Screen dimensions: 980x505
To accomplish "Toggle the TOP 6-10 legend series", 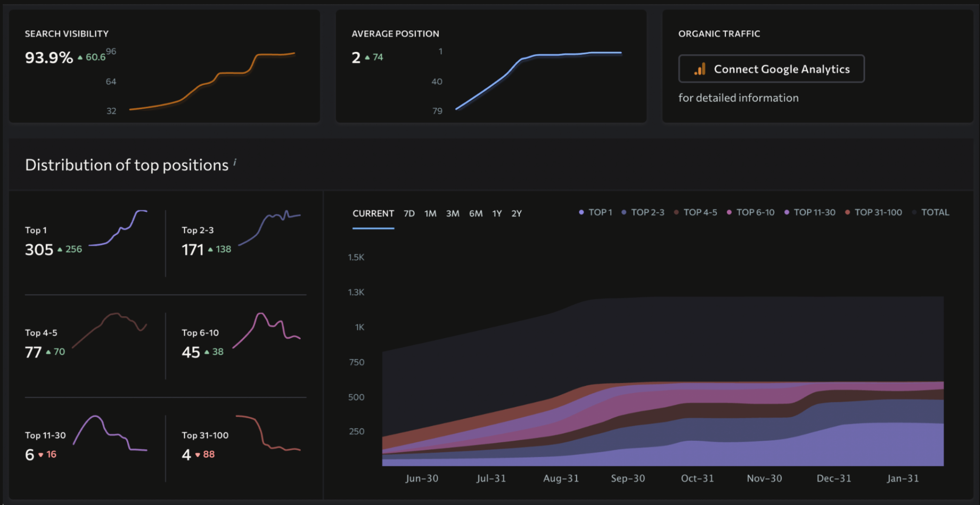I will click(750, 212).
